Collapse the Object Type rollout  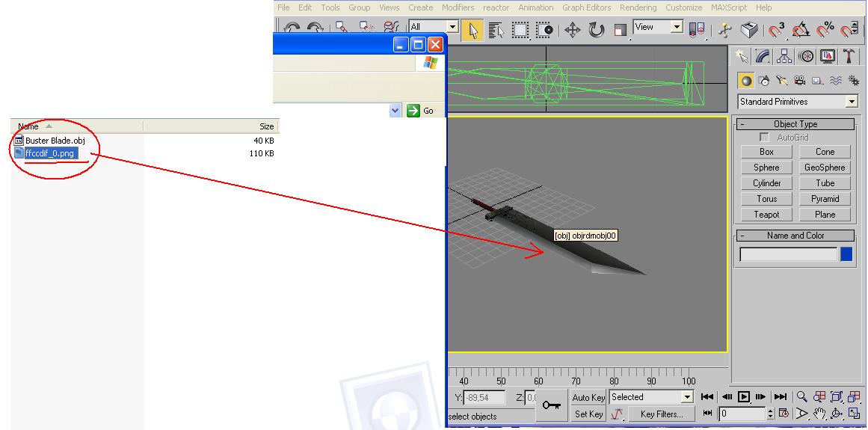tap(795, 124)
